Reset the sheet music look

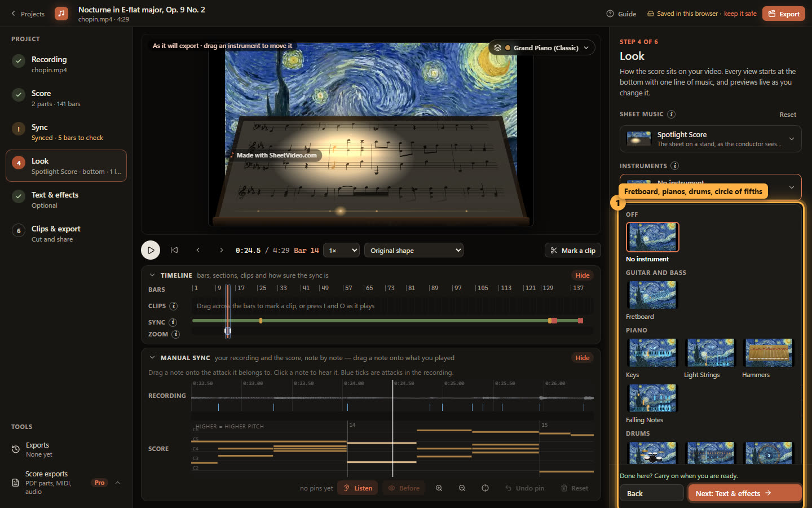pos(788,115)
